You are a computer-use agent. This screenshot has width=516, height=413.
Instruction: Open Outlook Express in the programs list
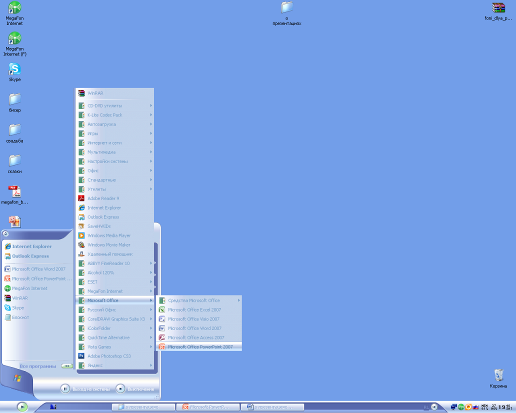tap(115, 217)
